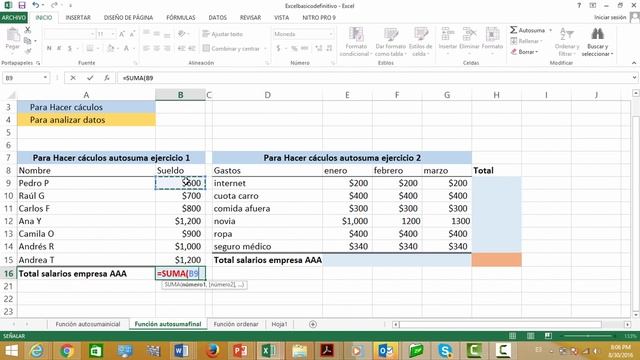Open the ARCHIVO menu

pos(13,18)
